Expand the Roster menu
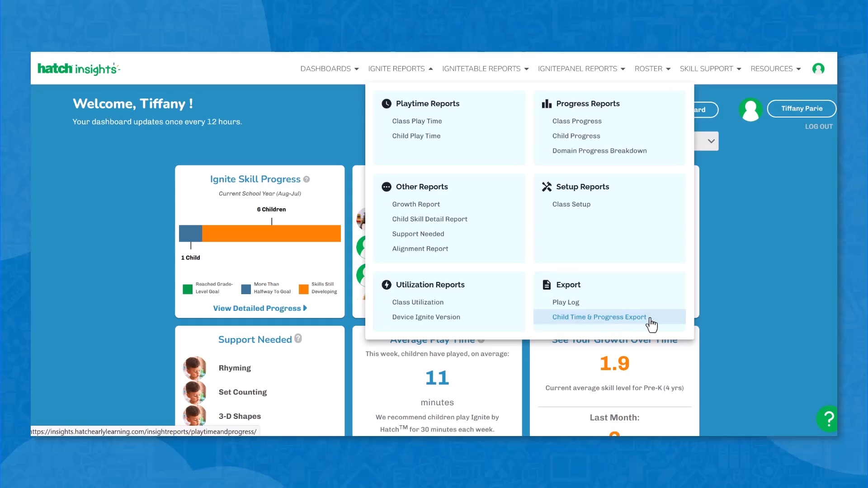 (653, 69)
